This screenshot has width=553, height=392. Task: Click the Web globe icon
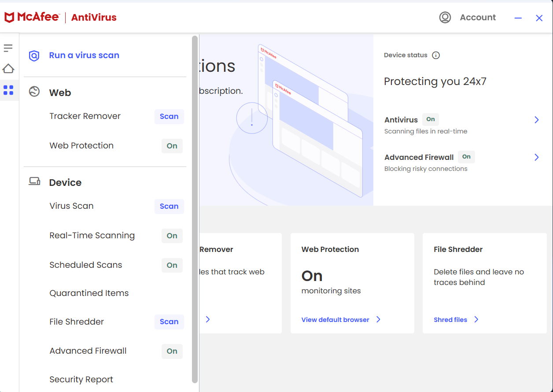[x=34, y=92]
